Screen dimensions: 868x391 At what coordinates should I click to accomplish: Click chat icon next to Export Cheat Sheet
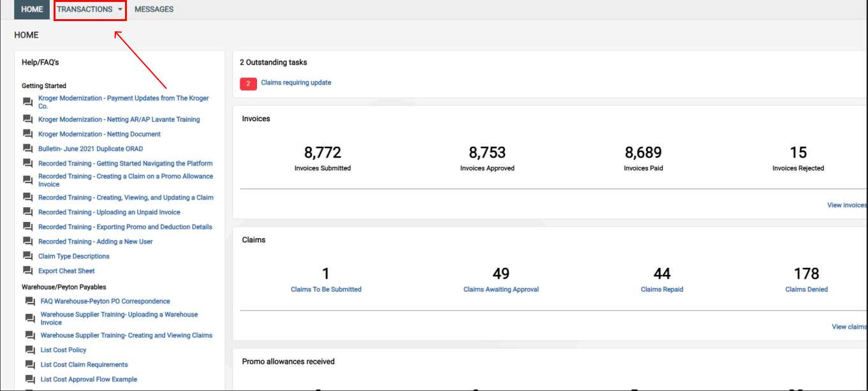(27, 271)
